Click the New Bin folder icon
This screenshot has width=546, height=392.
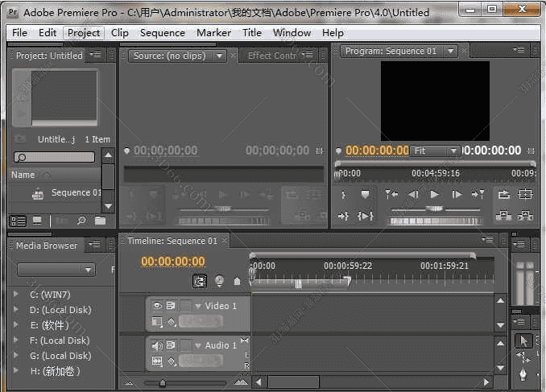(101, 221)
